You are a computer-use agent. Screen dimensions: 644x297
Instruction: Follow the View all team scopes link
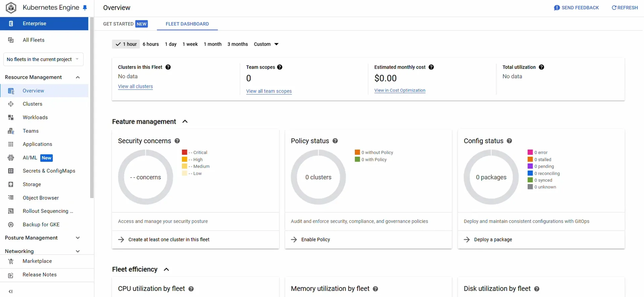269,91
